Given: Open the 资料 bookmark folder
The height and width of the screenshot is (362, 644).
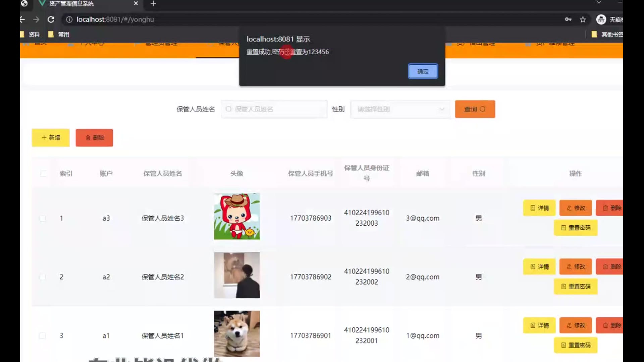Looking at the screenshot, I should tap(30, 34).
